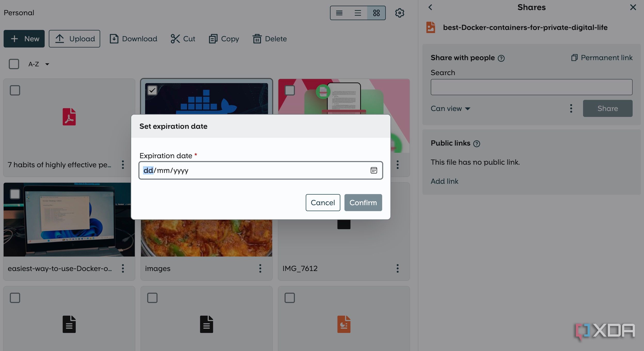Open the calendar picker in the Expiration date field

(374, 170)
